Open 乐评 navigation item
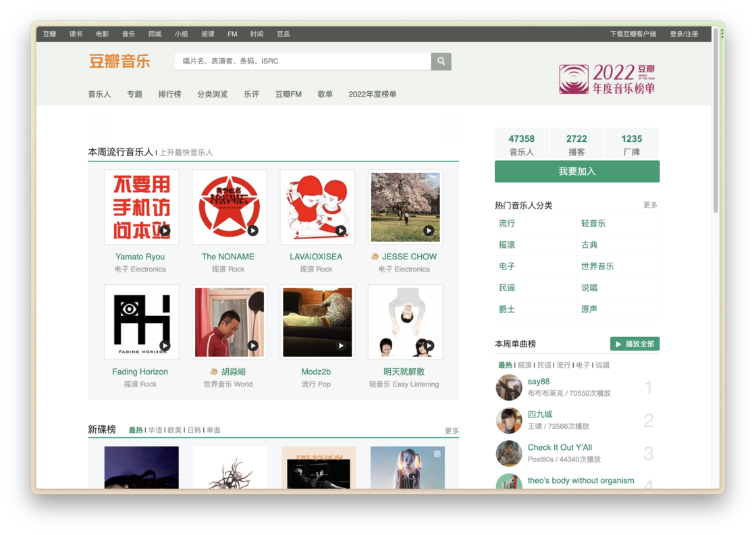 coord(251,94)
